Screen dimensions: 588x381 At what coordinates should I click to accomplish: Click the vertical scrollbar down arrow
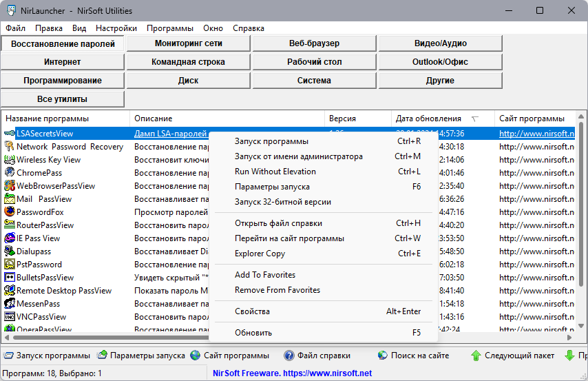click(581, 325)
